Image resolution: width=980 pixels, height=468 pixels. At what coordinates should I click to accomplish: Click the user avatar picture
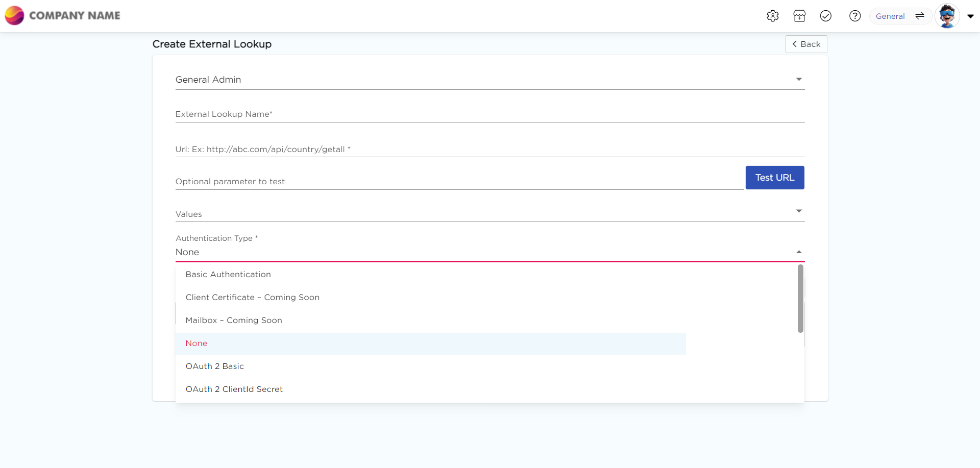pos(947,16)
